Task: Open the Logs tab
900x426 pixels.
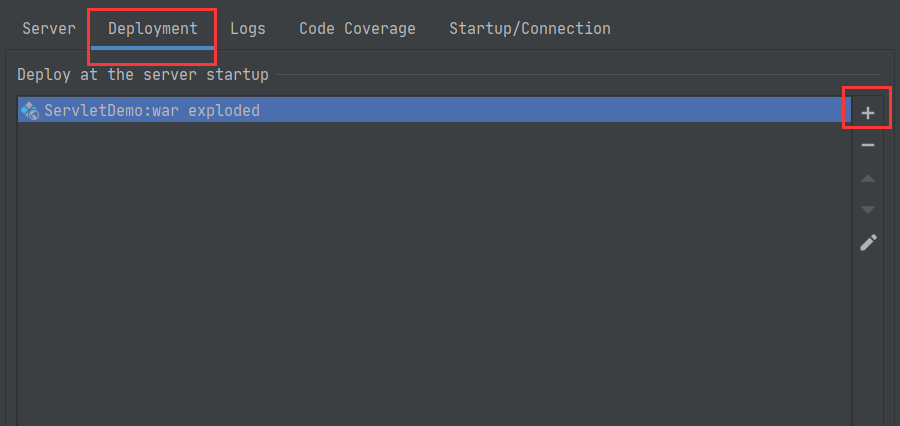Action: click(248, 28)
